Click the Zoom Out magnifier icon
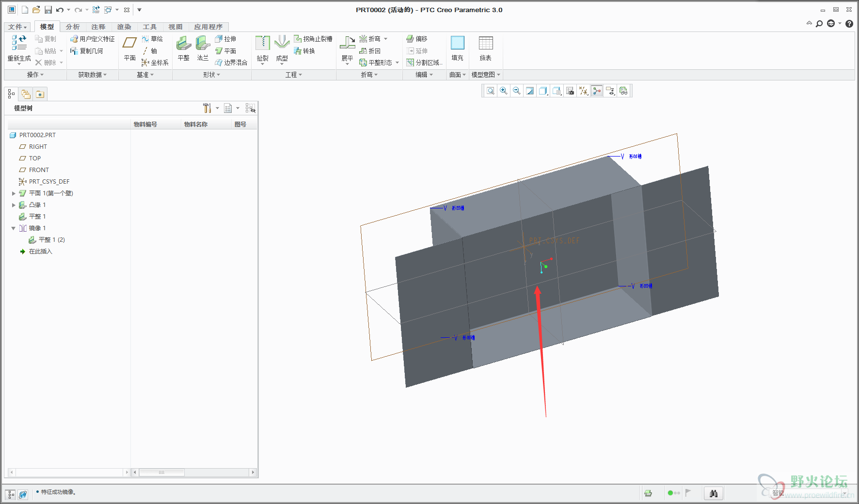 pos(517,91)
